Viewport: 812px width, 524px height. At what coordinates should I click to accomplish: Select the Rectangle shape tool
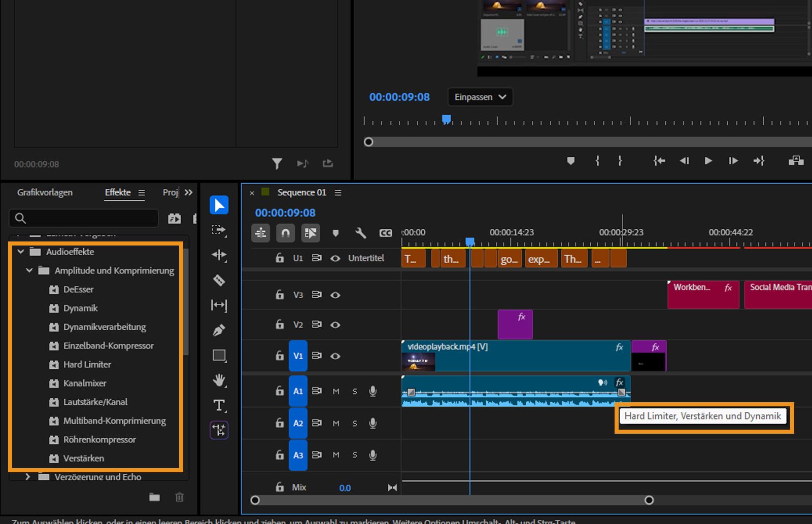click(219, 355)
